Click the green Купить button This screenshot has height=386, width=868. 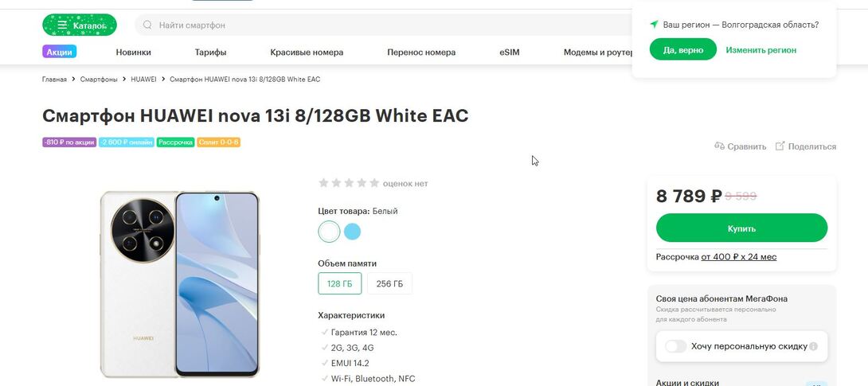(742, 228)
